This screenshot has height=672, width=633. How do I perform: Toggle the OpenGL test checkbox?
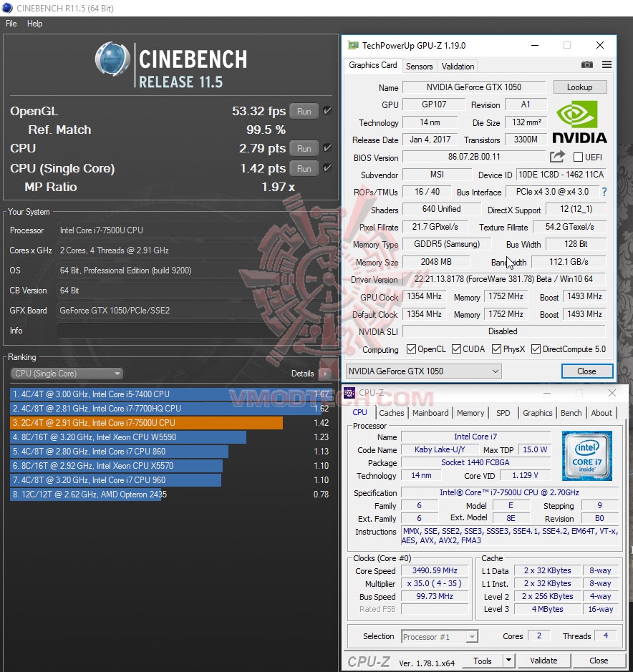[x=327, y=111]
